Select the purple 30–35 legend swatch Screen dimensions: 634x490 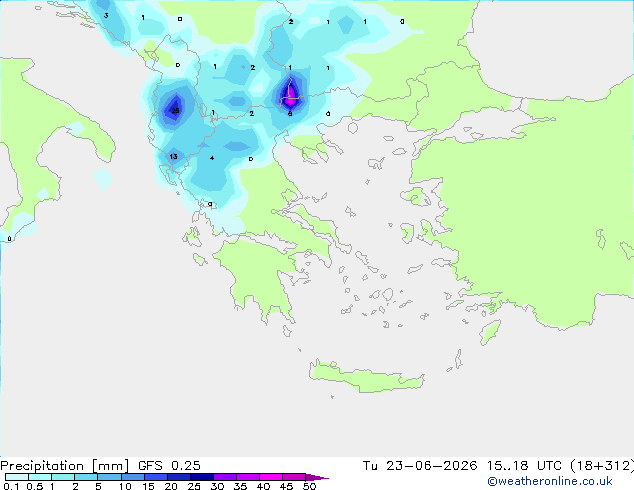click(225, 477)
